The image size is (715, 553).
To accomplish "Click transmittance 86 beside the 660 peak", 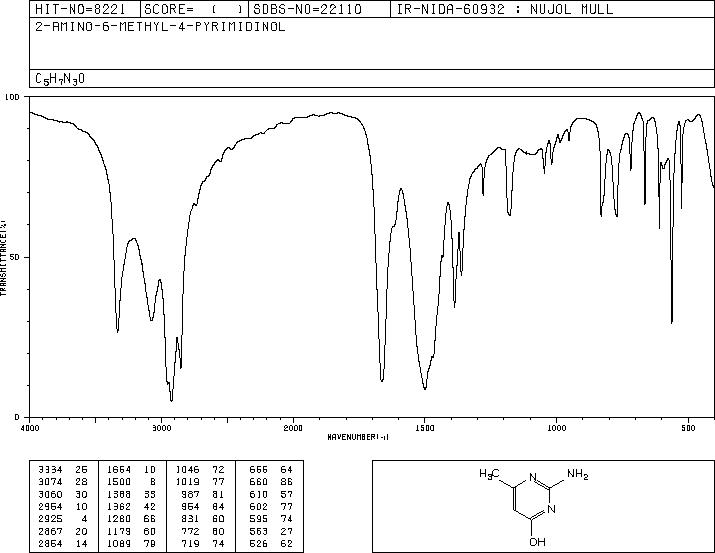I will pyautogui.click(x=287, y=481).
